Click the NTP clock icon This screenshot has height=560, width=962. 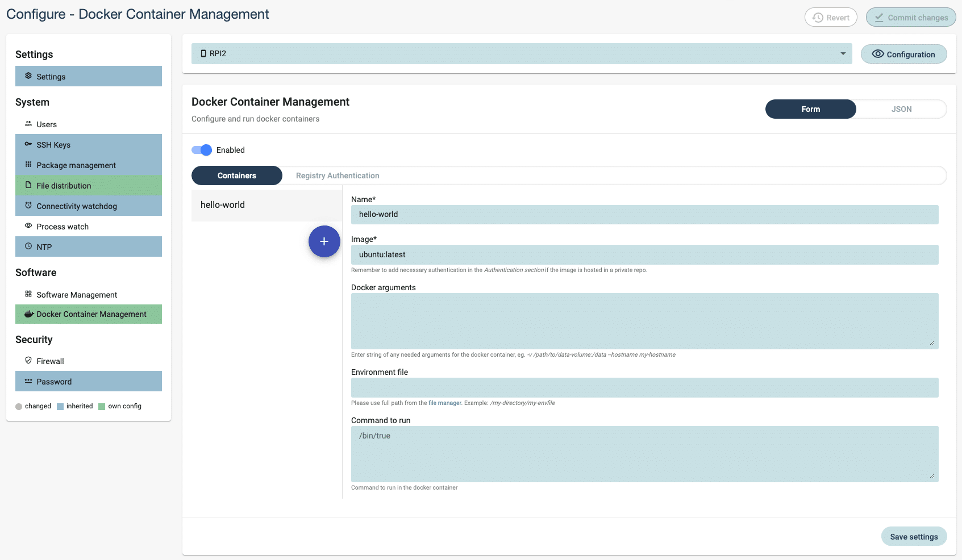[x=28, y=246]
